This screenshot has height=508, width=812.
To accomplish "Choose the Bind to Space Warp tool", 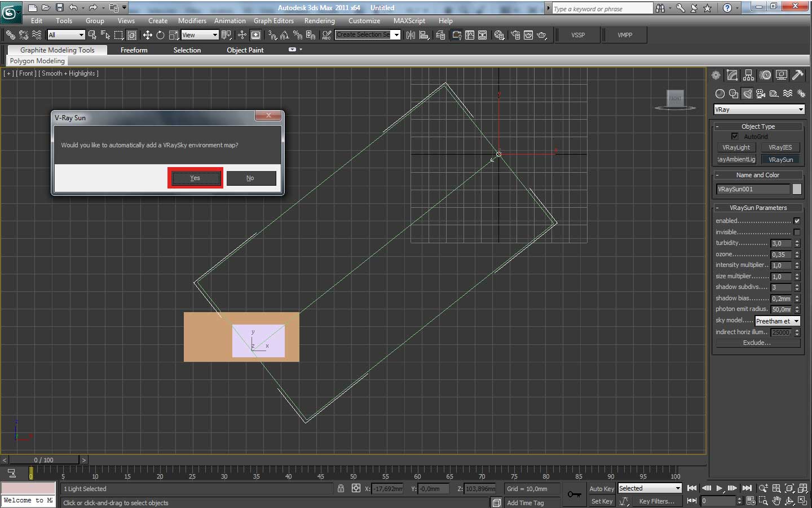I will [x=37, y=35].
